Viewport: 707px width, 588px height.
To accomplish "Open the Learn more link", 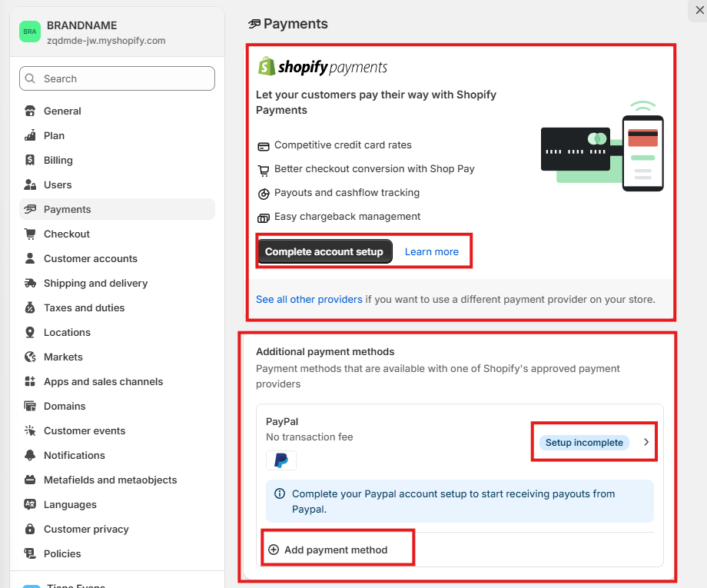I will 432,251.
